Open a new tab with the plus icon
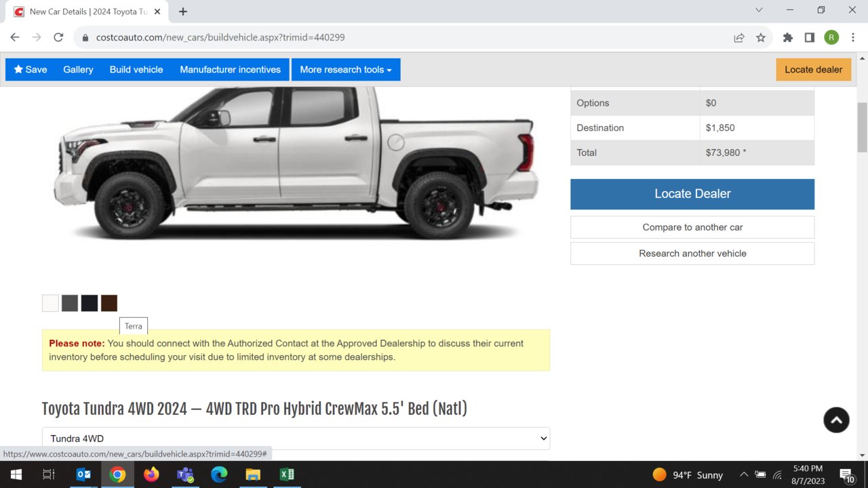Viewport: 868px width, 488px height. tap(183, 12)
